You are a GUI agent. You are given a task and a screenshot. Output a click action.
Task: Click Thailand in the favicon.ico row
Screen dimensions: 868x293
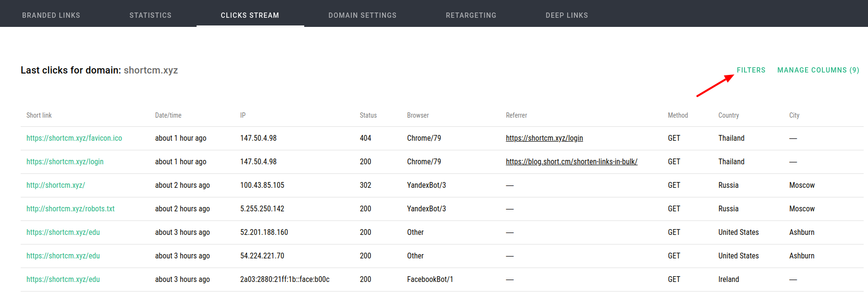click(x=732, y=138)
